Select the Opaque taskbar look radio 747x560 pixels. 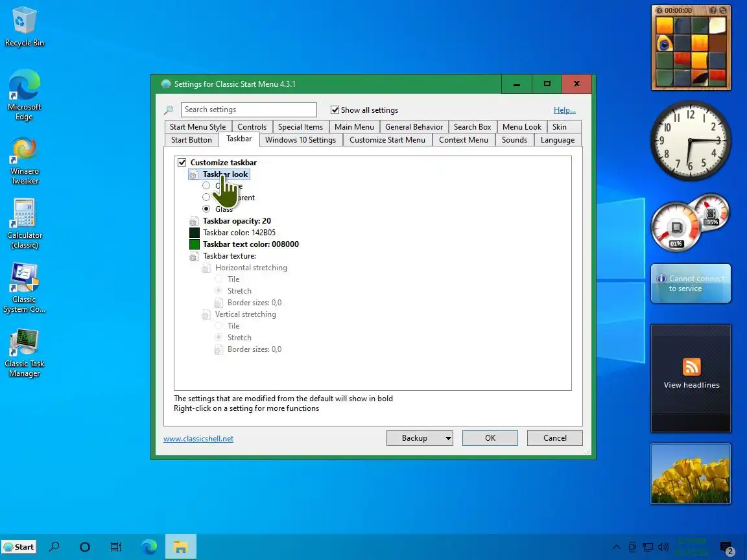(206, 185)
